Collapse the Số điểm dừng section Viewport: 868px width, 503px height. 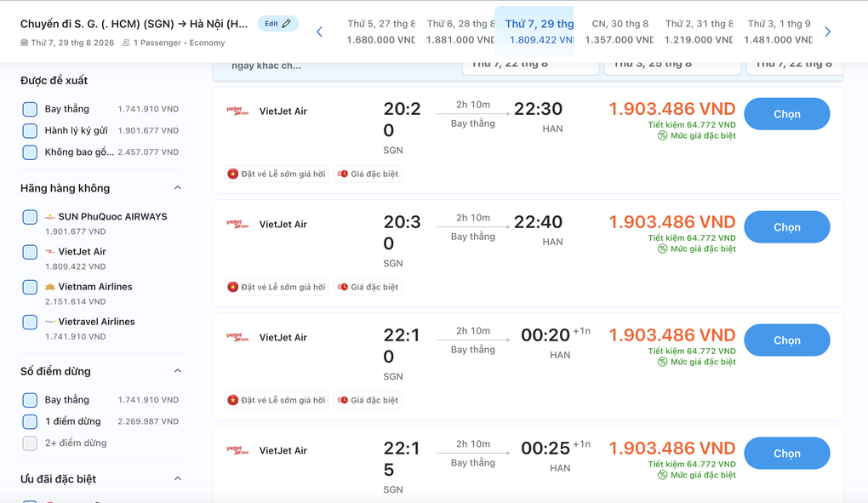click(178, 371)
